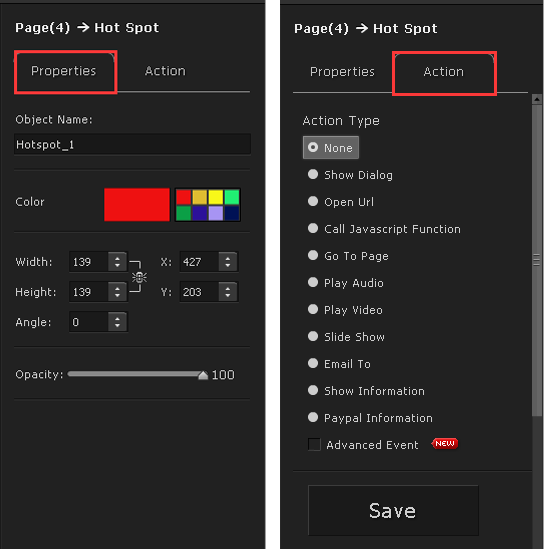Switch to Properties tab in right panel

pos(342,72)
